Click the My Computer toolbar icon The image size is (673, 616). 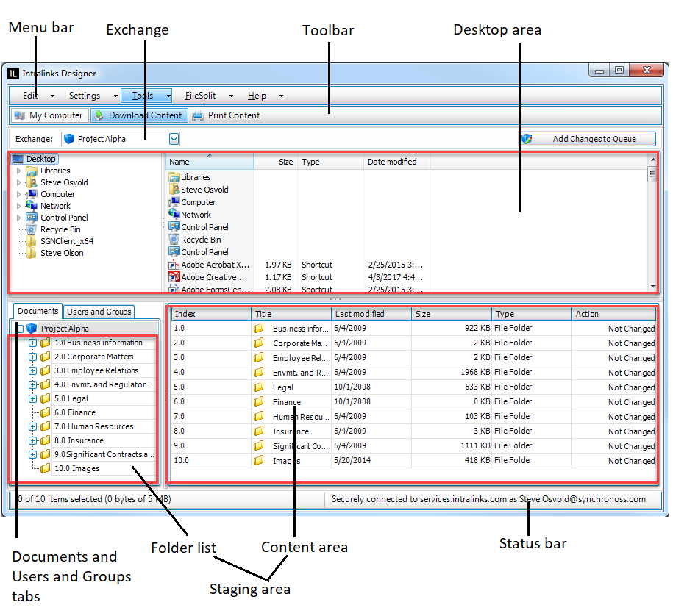click(19, 115)
